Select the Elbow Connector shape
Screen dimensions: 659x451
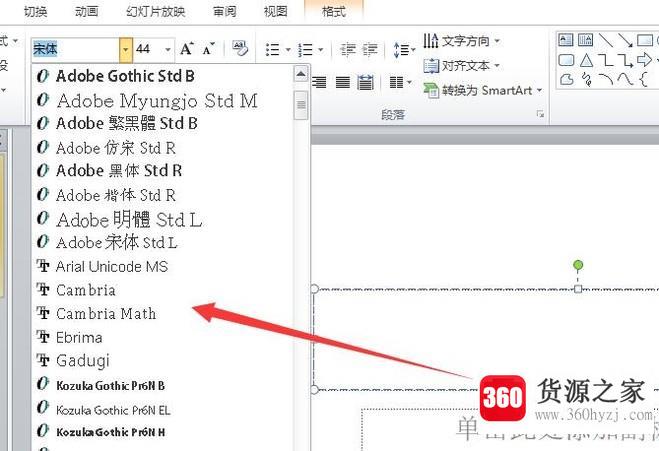point(606,60)
